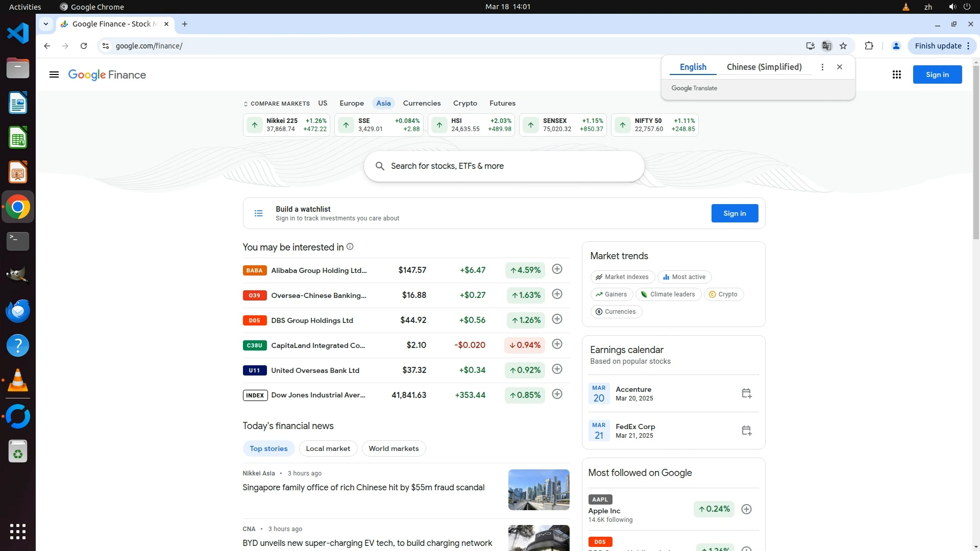Add Accenture earnings to calendar
The height and width of the screenshot is (551, 980).
tap(746, 393)
